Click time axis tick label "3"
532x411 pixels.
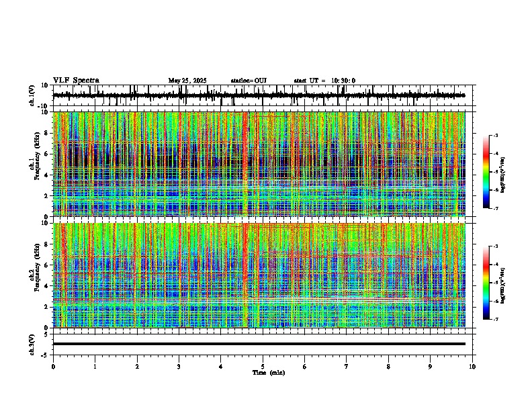point(179,367)
